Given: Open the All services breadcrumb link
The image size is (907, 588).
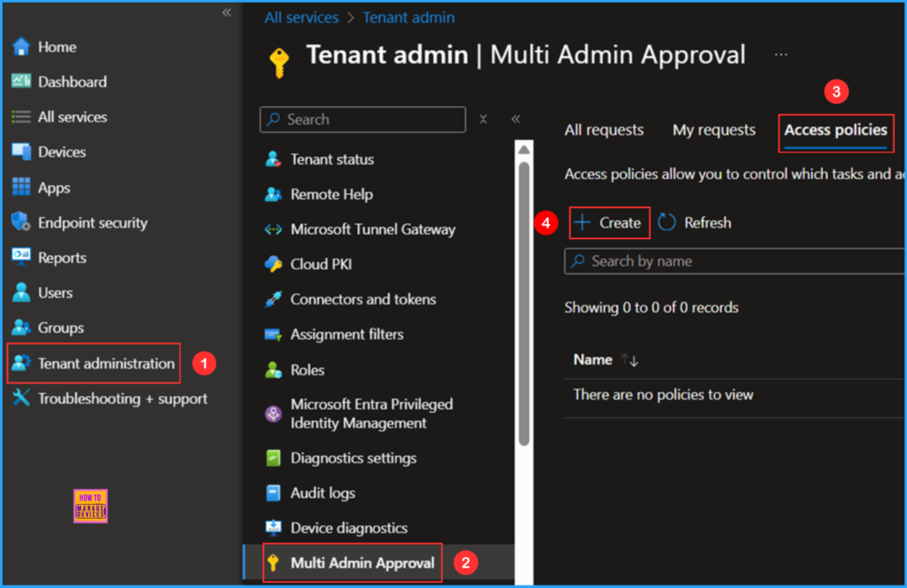Looking at the screenshot, I should click(299, 17).
